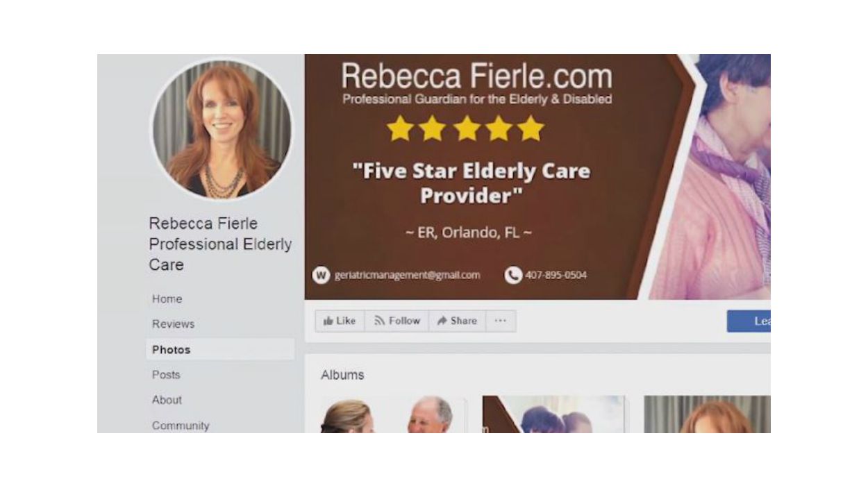
Task: Go to the Reviews section
Action: 173,323
